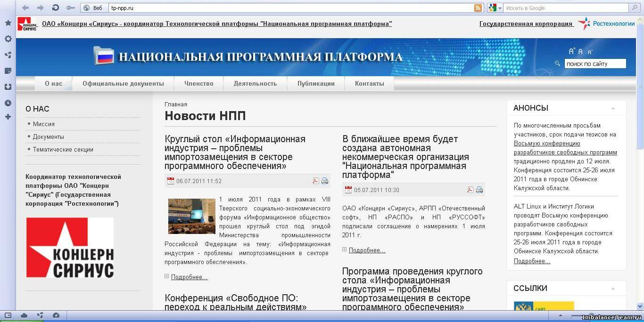
Task: Open the Notes panel in the sidebar
Action: pos(8,71)
